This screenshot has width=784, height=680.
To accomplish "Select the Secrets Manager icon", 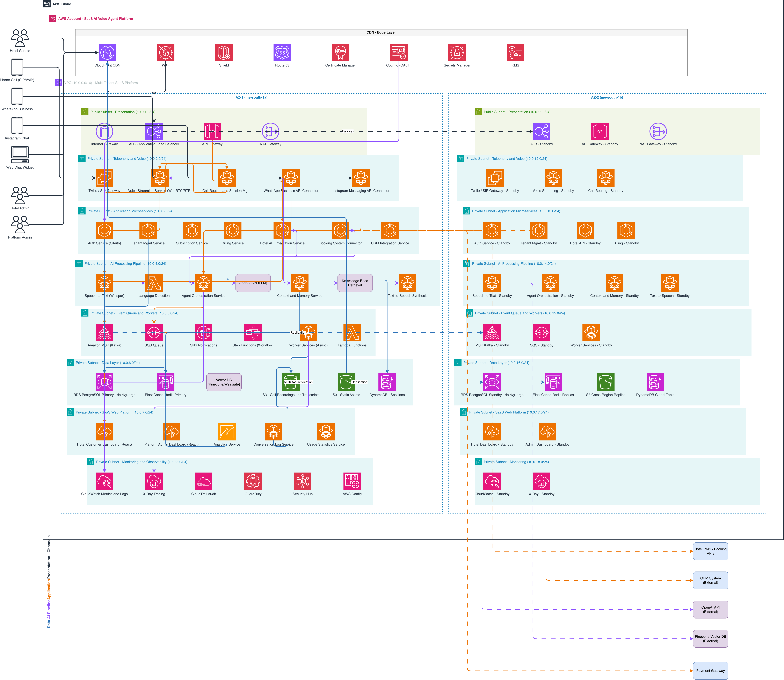I will [457, 53].
